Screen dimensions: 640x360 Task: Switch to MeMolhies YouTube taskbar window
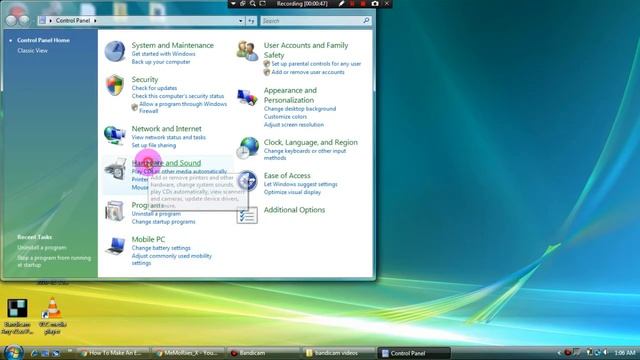188,353
